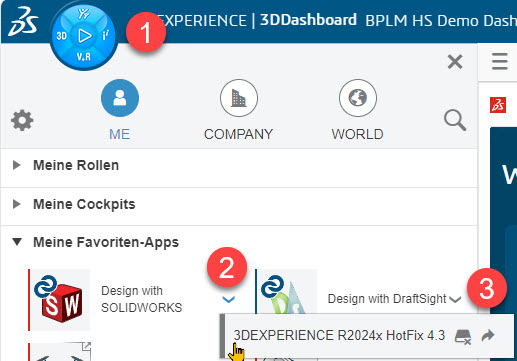Click the uninstall drive icon in popup
This screenshot has height=361, width=517.
(x=463, y=336)
